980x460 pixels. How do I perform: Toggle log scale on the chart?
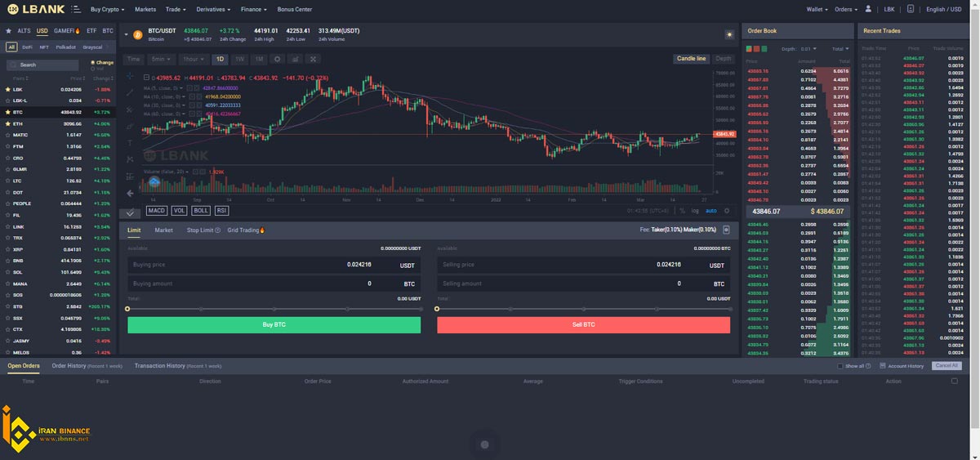point(695,211)
